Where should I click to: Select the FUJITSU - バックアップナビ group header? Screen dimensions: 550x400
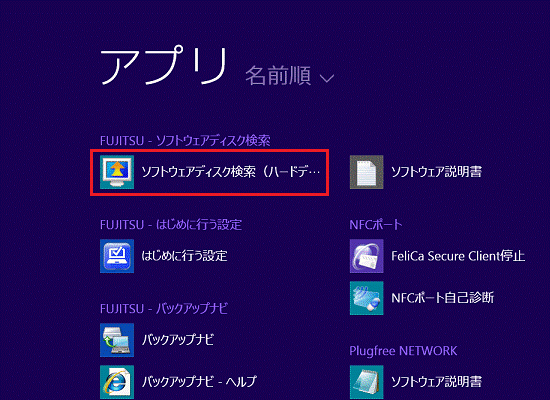[164, 309]
